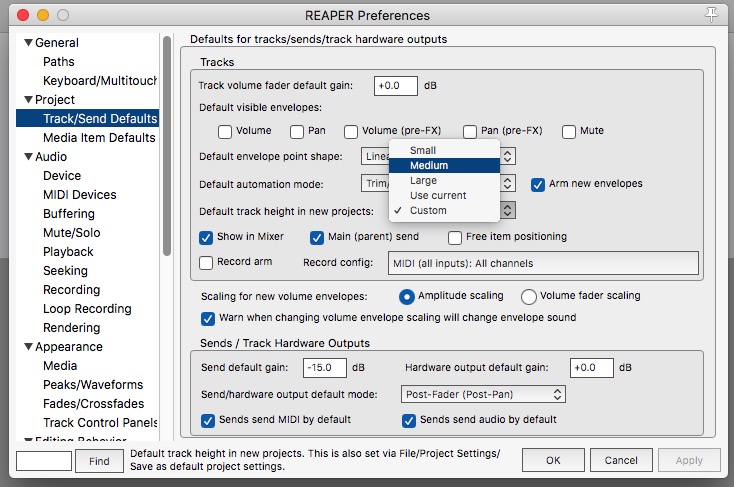Enable the Volume envelope checkbox

pos(225,131)
